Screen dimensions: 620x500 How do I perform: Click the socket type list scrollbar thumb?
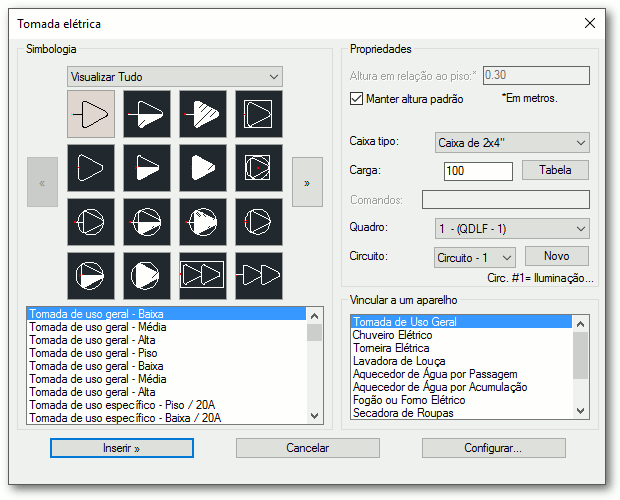[x=315, y=332]
